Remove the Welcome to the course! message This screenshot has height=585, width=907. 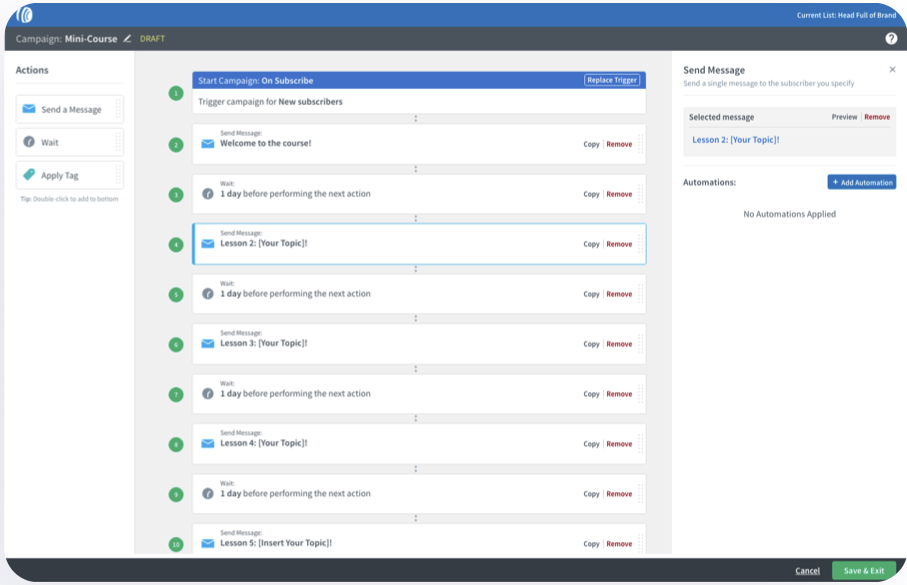[619, 144]
